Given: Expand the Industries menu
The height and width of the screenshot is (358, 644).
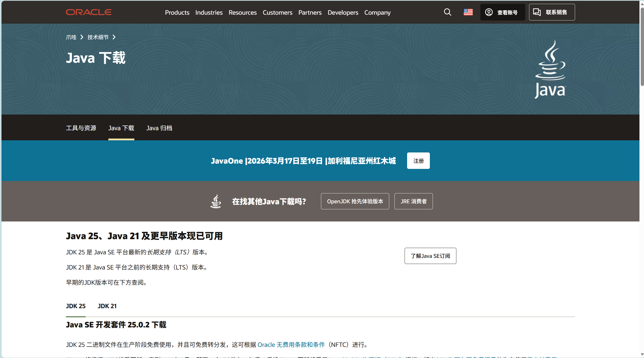Looking at the screenshot, I should pyautogui.click(x=209, y=12).
